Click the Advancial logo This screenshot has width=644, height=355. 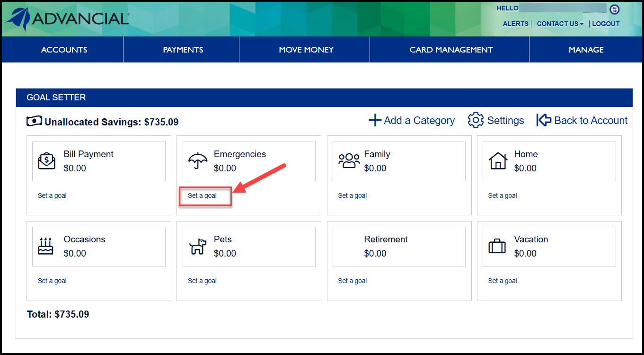(67, 19)
